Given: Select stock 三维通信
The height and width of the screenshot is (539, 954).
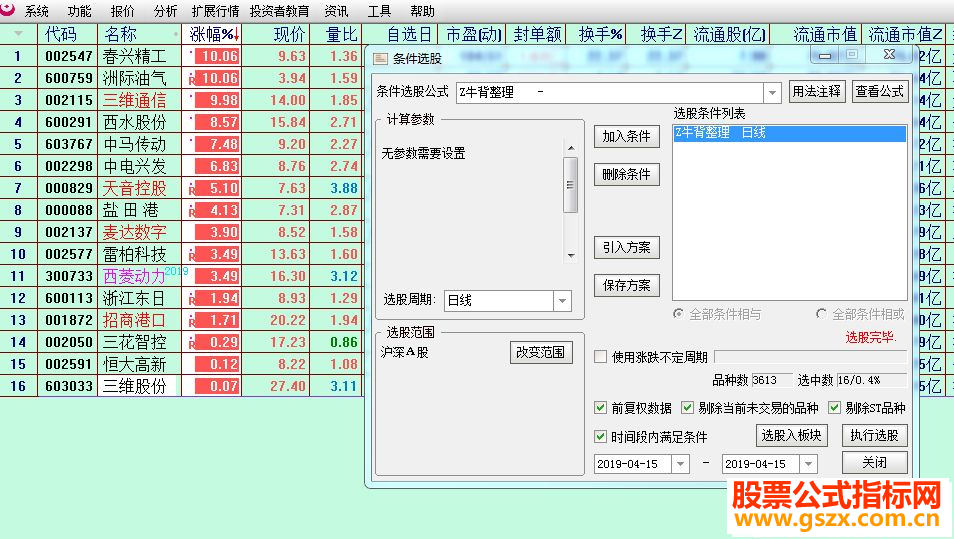Looking at the screenshot, I should (x=134, y=100).
